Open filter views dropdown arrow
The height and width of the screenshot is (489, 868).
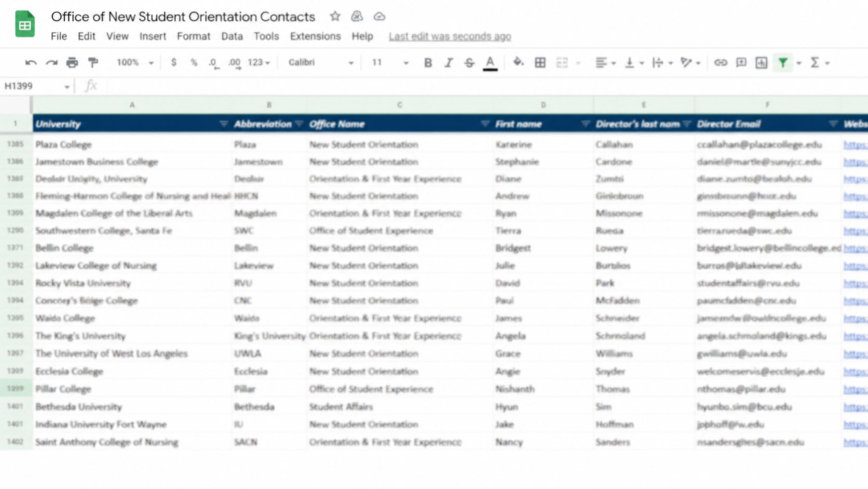(x=799, y=63)
